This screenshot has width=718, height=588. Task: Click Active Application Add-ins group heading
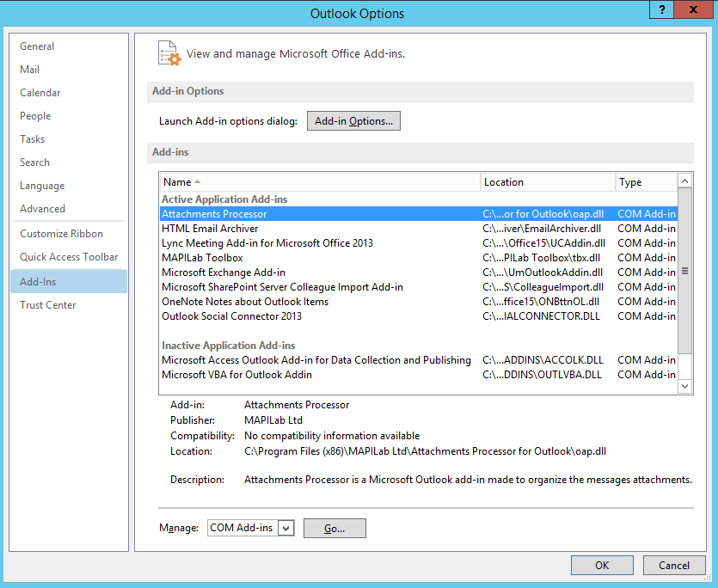(x=224, y=199)
